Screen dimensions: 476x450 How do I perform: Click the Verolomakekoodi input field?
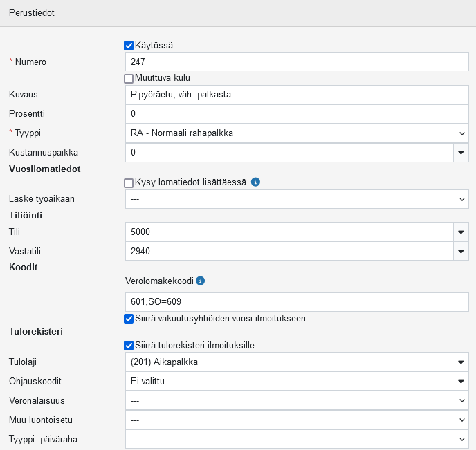click(296, 302)
